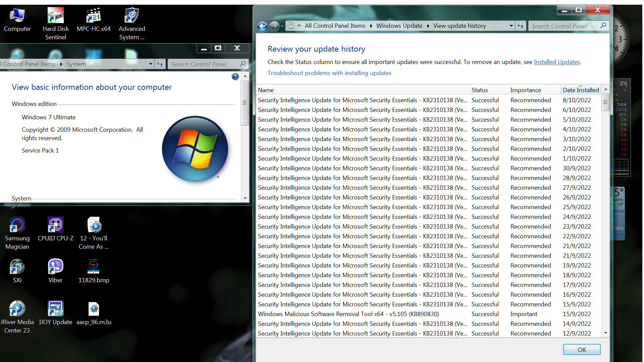
Task: Select update installed on 5/10/2022
Action: [x=429, y=120]
